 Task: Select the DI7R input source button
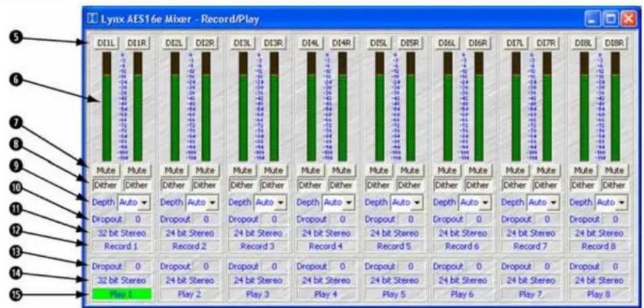(x=547, y=43)
